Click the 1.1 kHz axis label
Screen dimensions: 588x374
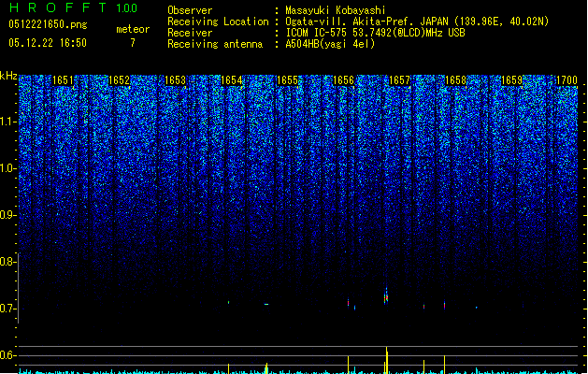tap(8, 122)
